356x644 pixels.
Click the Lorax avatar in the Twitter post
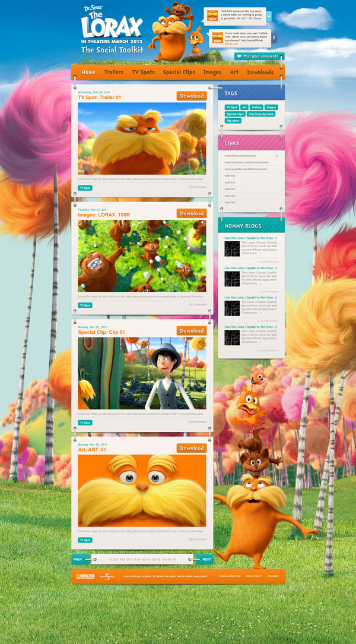point(212,15)
